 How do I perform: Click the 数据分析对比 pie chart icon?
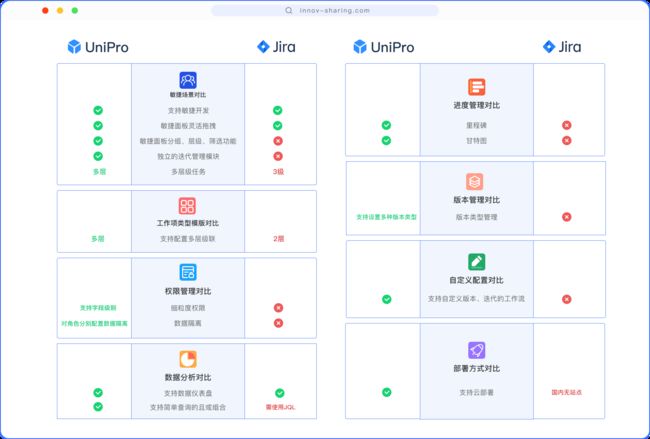coord(188,359)
